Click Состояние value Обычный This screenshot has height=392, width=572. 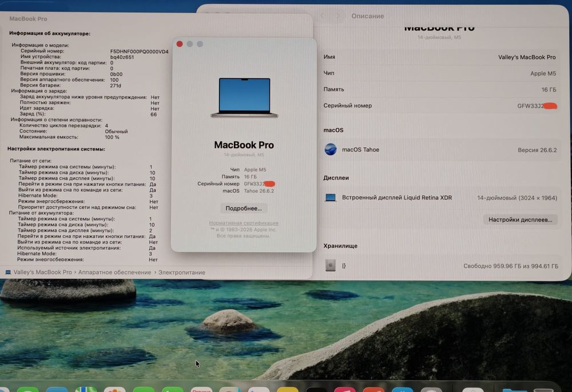click(x=116, y=132)
